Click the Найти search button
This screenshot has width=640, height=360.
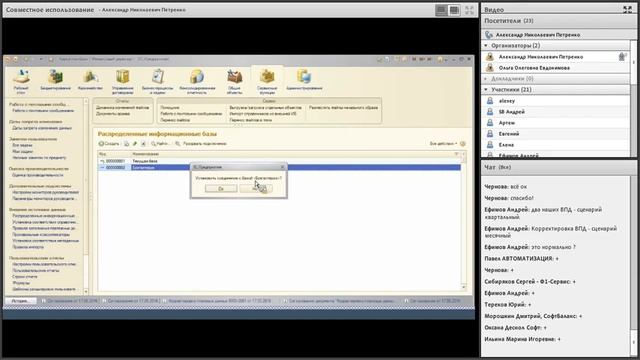click(160, 144)
